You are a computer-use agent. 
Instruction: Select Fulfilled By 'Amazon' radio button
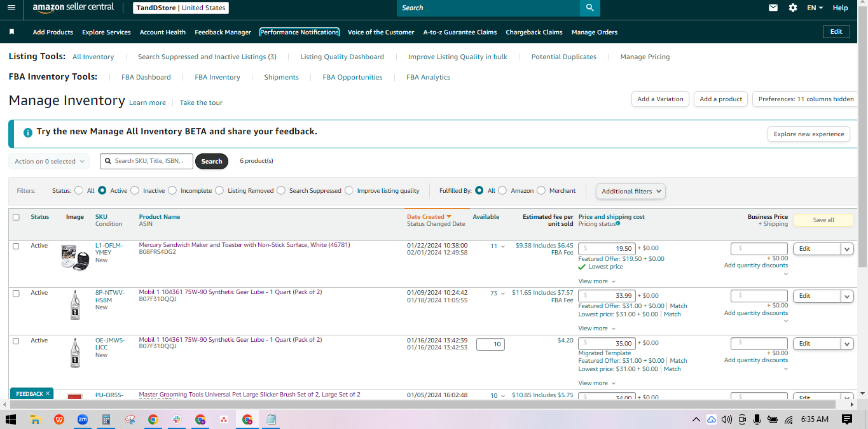(x=502, y=190)
